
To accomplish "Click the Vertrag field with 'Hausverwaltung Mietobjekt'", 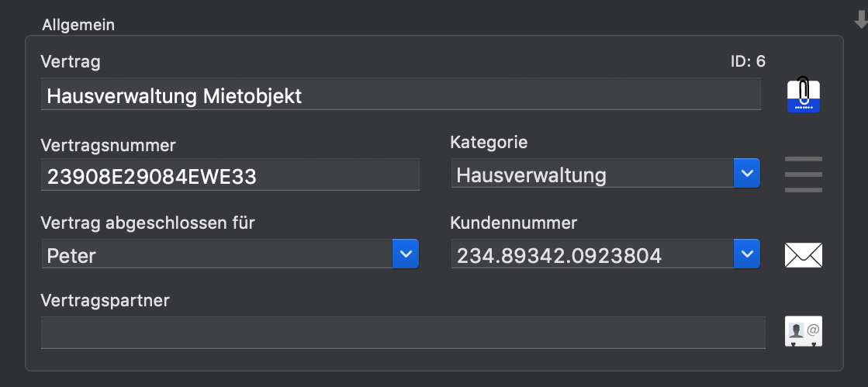I will 401,94.
